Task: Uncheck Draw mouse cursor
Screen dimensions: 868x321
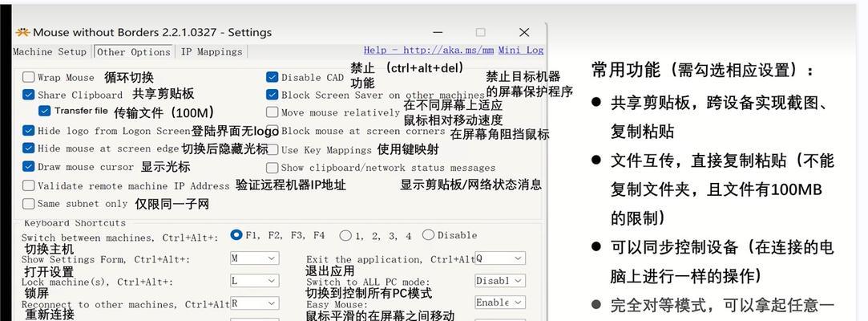Action: point(29,166)
